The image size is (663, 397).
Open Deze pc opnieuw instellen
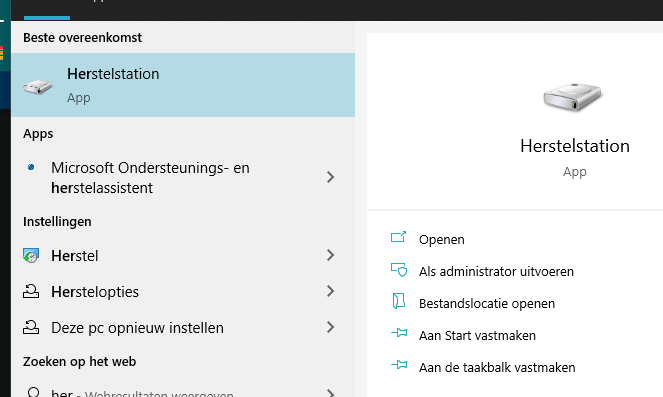[x=183, y=327]
